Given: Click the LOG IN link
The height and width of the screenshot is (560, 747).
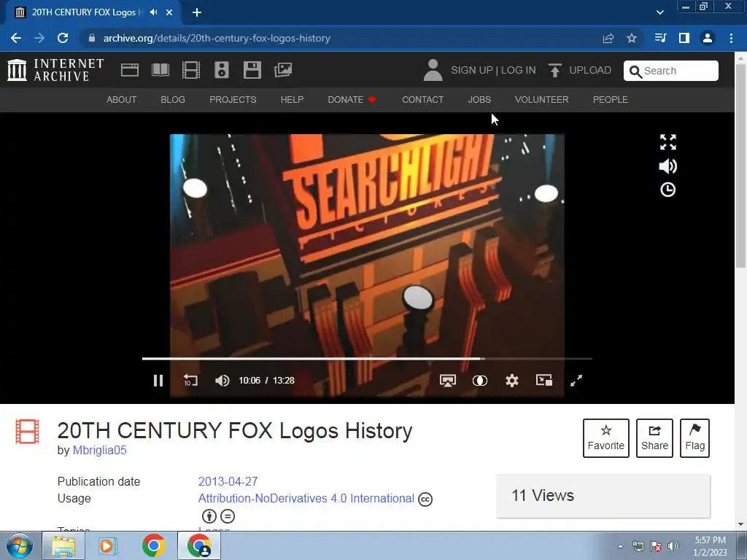Looking at the screenshot, I should point(519,70).
